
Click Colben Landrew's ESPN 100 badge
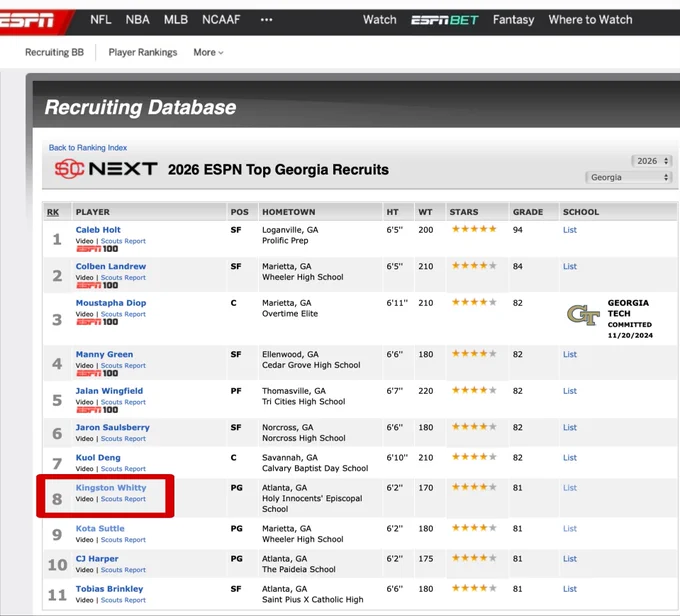tap(97, 285)
